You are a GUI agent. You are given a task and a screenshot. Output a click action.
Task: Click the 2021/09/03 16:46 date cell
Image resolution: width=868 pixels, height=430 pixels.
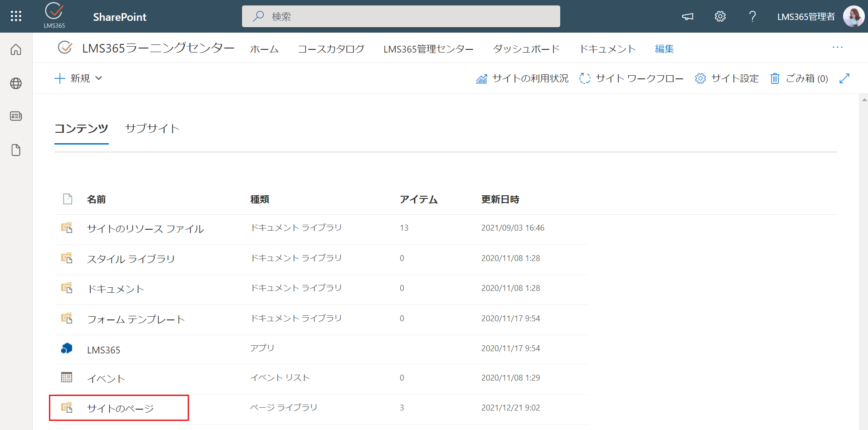pyautogui.click(x=513, y=228)
